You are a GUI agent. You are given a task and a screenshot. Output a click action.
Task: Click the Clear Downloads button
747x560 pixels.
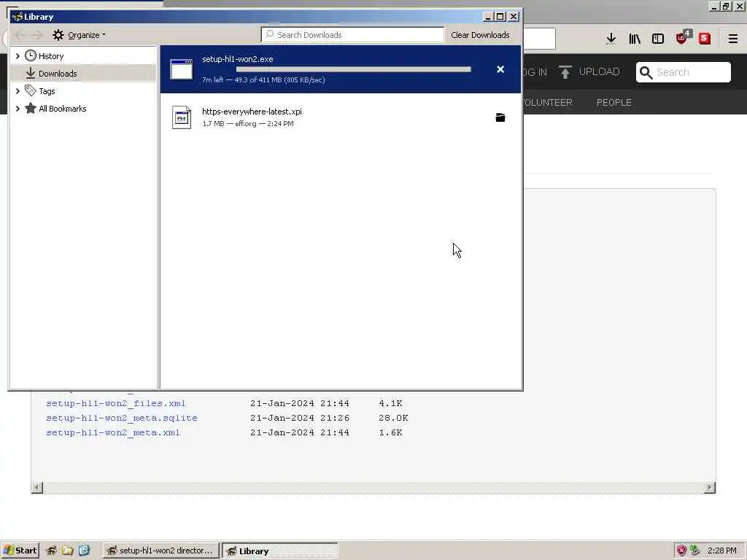click(480, 35)
